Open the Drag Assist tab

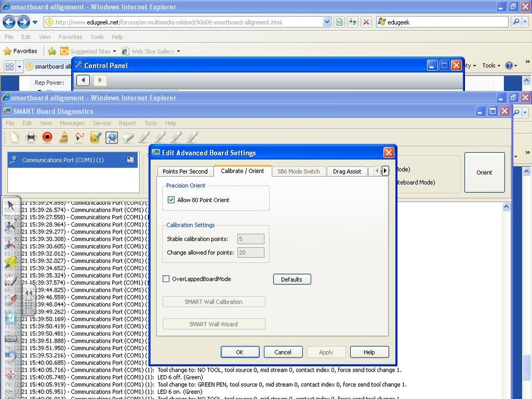click(347, 171)
